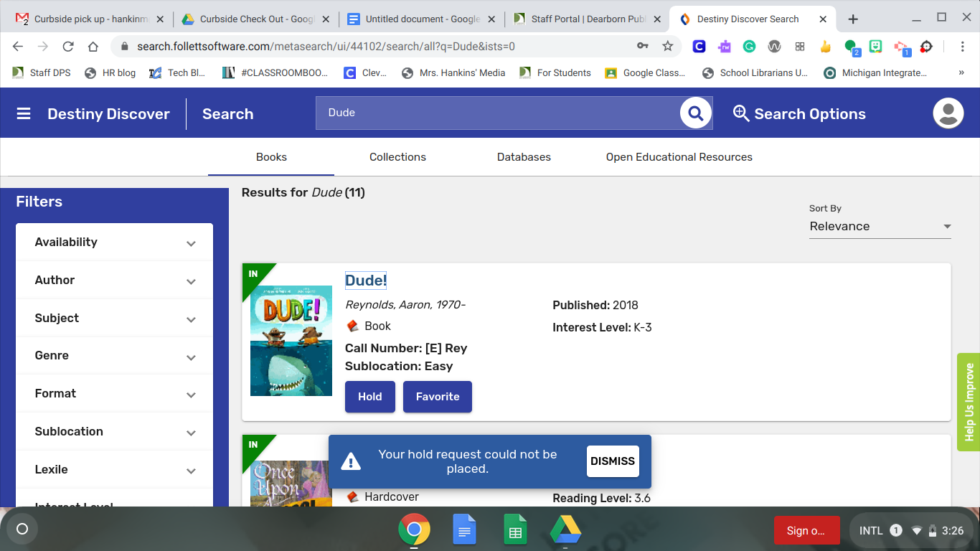Open the Once Upon book cover thumbnail
The width and height of the screenshot is (980, 551).
coord(291,483)
